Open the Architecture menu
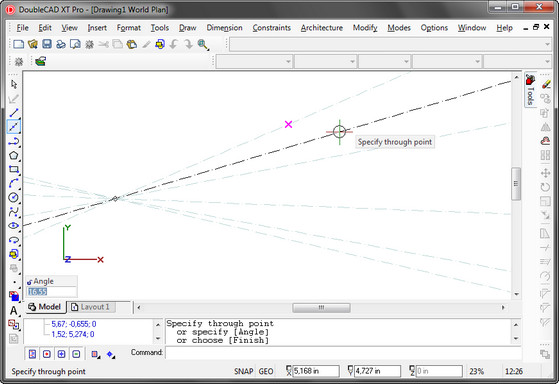This screenshot has width=559, height=384. pyautogui.click(x=322, y=28)
